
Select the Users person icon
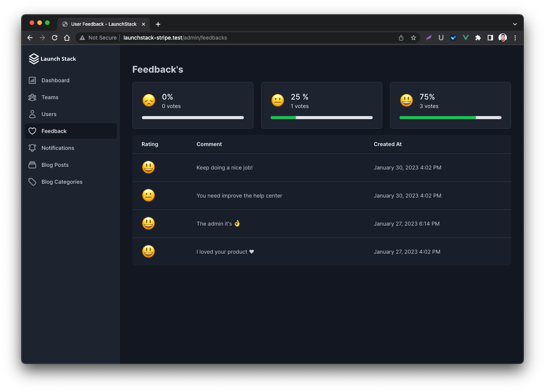(x=32, y=114)
